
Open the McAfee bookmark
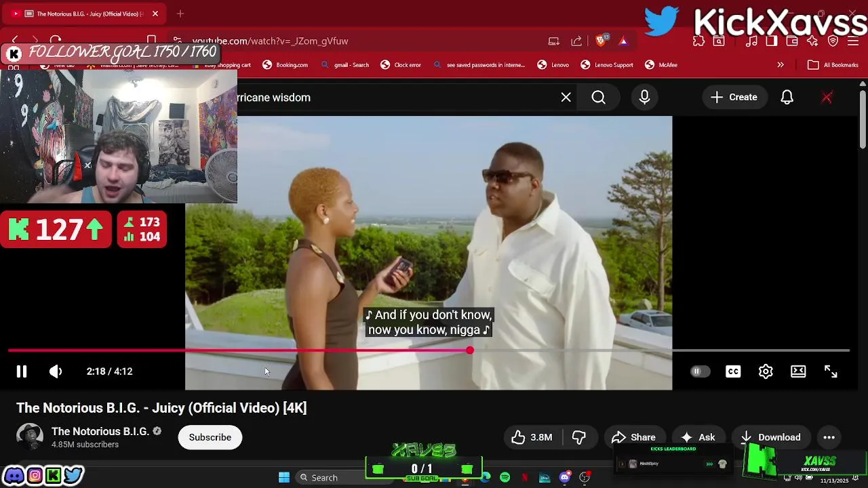click(x=661, y=65)
